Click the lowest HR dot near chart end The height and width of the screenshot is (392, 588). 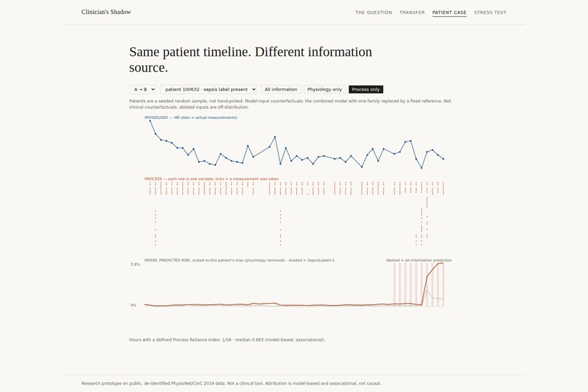pyautogui.click(x=422, y=168)
